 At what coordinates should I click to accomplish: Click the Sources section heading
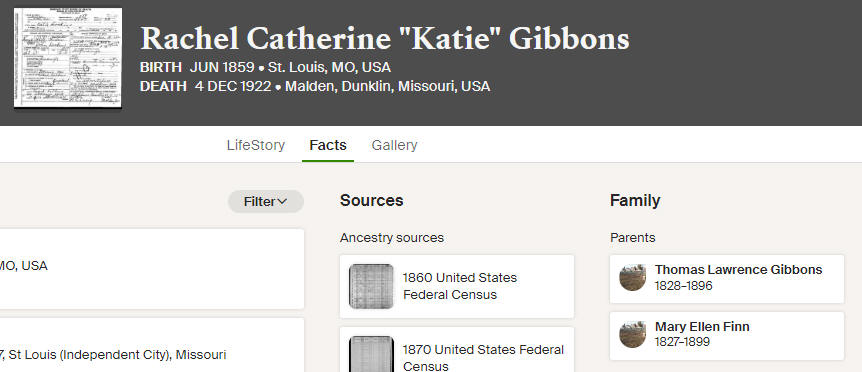372,201
